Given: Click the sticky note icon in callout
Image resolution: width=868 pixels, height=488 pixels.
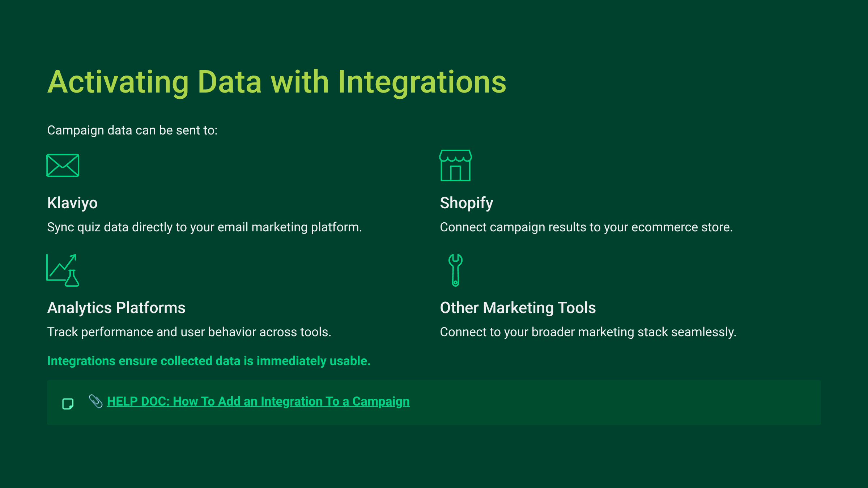Looking at the screenshot, I should pos(68,403).
